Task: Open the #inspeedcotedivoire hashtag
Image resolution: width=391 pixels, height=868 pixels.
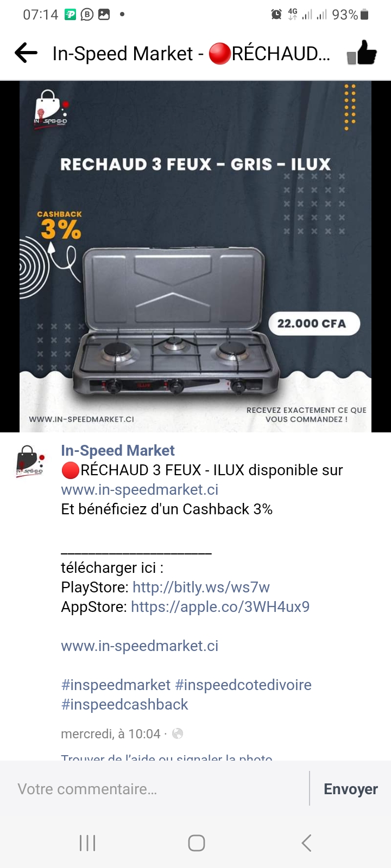Action: click(x=243, y=685)
